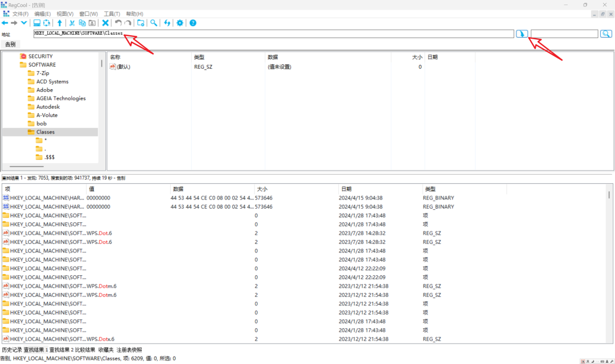Select the bob key in tree
The width and height of the screenshot is (615, 364).
41,124
